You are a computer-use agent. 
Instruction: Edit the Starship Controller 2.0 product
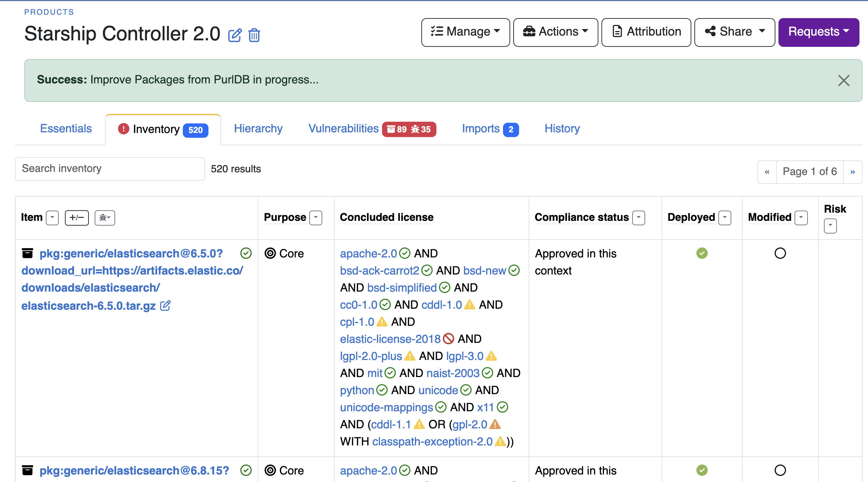coord(235,35)
